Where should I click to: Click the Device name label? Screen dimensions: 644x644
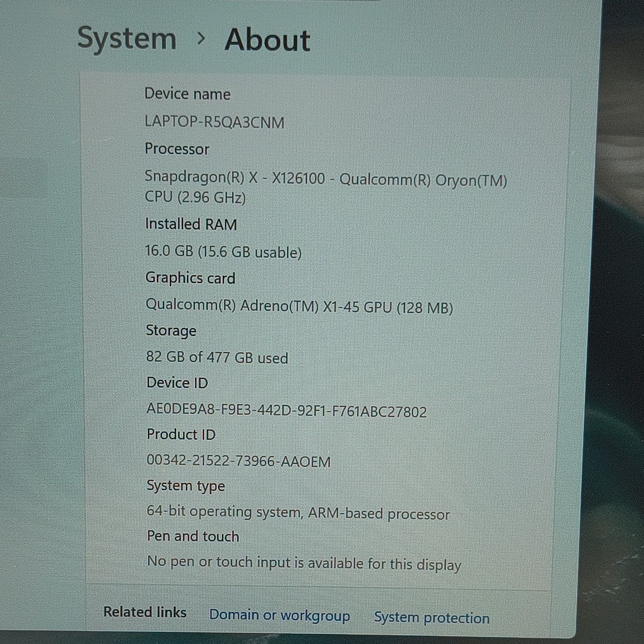click(x=187, y=94)
